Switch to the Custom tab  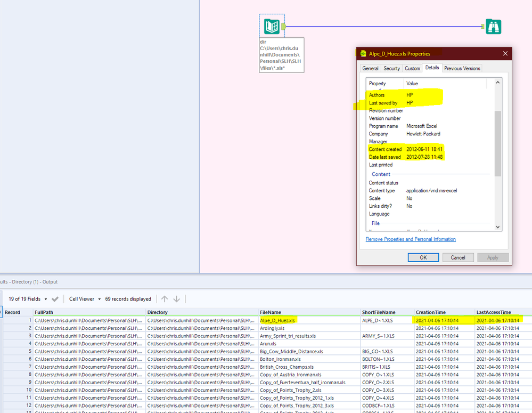pos(412,68)
